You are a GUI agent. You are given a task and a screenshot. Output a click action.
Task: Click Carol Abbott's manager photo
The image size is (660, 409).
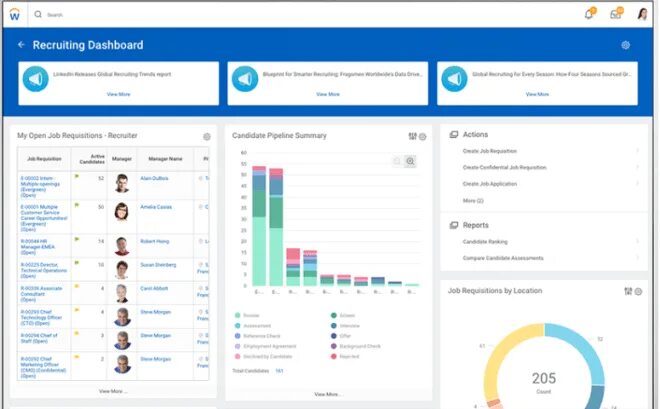122,293
